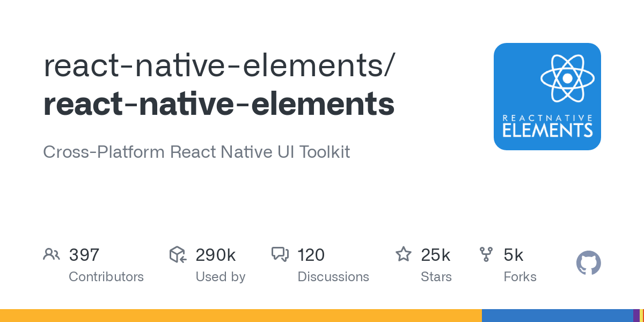Click the star icon beside 25k

tap(403, 254)
